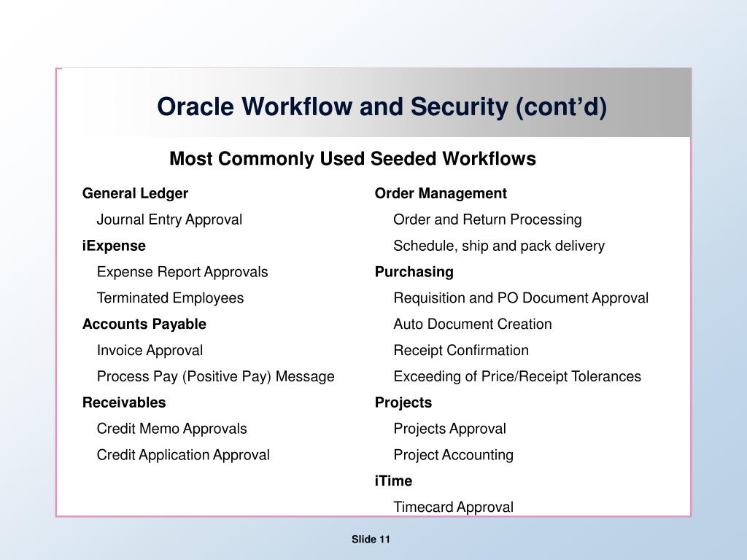Click the Terminated Employees line

tap(170, 298)
